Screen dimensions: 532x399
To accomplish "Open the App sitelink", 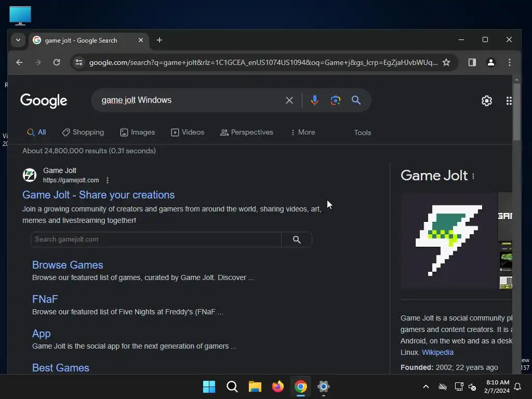I will coord(42,334).
